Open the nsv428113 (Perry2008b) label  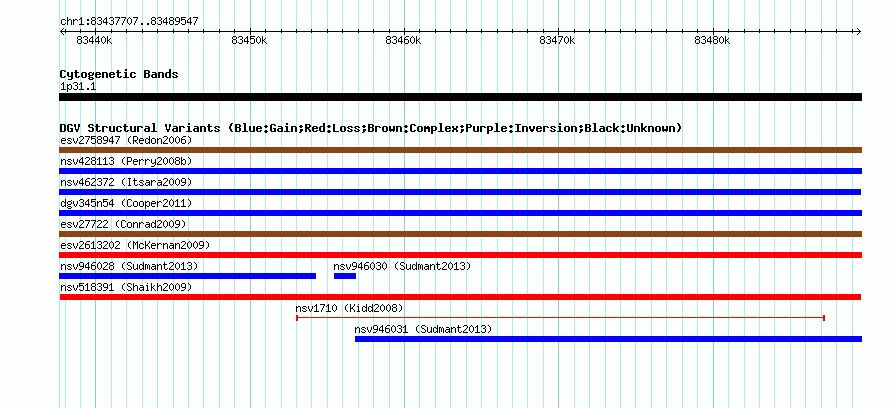[x=126, y=161]
